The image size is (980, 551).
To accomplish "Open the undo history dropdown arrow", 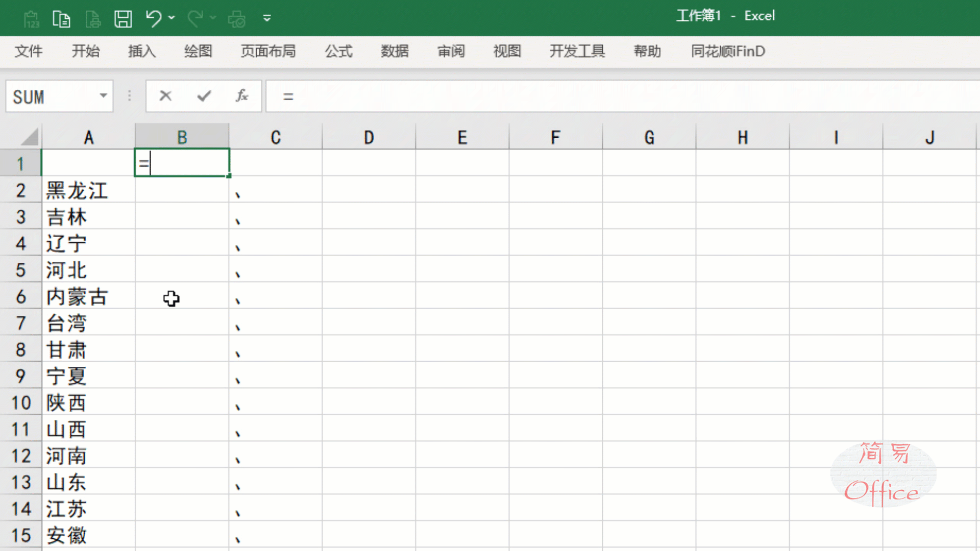I will 172,18.
